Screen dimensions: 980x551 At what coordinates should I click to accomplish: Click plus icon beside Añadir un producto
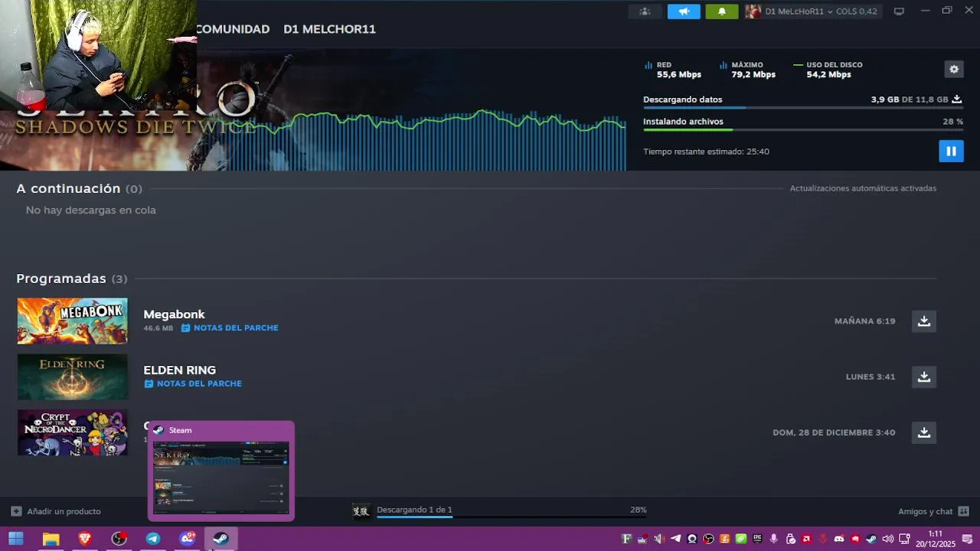(16, 511)
